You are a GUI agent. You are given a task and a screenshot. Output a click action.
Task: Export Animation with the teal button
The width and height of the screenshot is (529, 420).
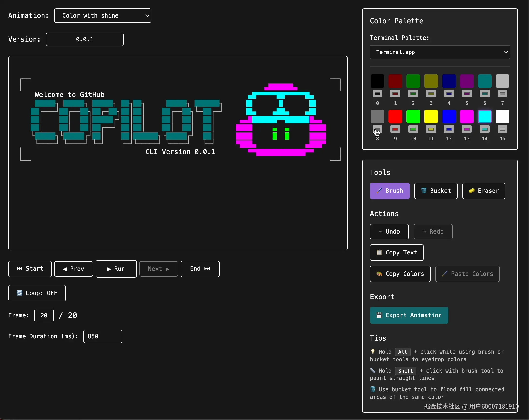click(x=409, y=315)
